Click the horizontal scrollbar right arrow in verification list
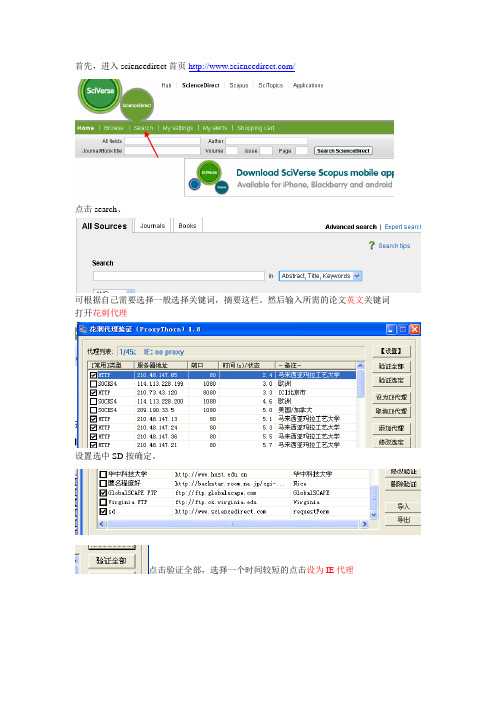496x702 pixels. [x=364, y=524]
